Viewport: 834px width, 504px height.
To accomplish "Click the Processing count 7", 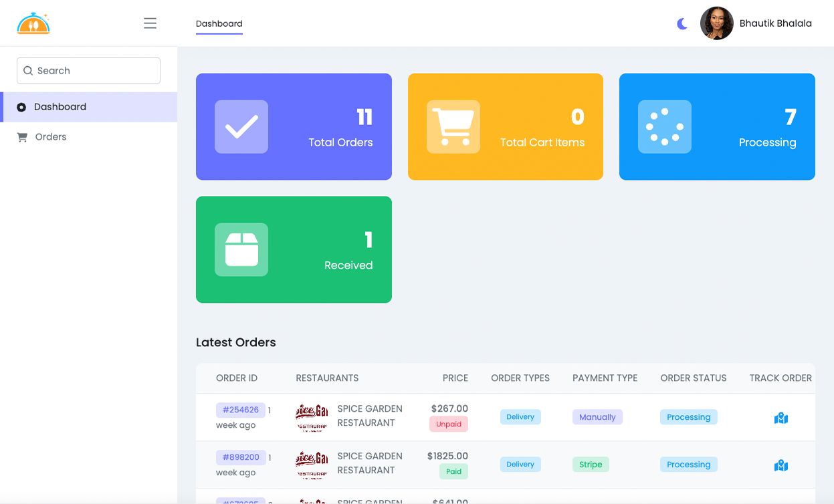I will [x=791, y=117].
